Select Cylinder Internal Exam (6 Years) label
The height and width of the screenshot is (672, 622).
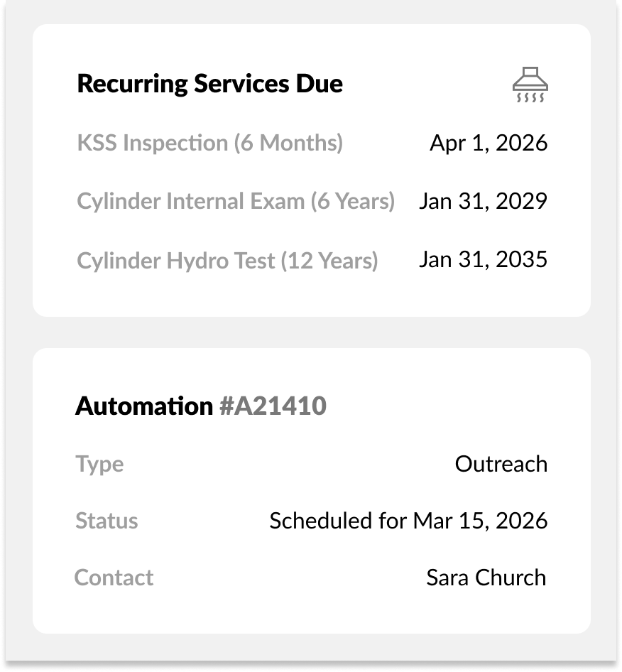235,201
